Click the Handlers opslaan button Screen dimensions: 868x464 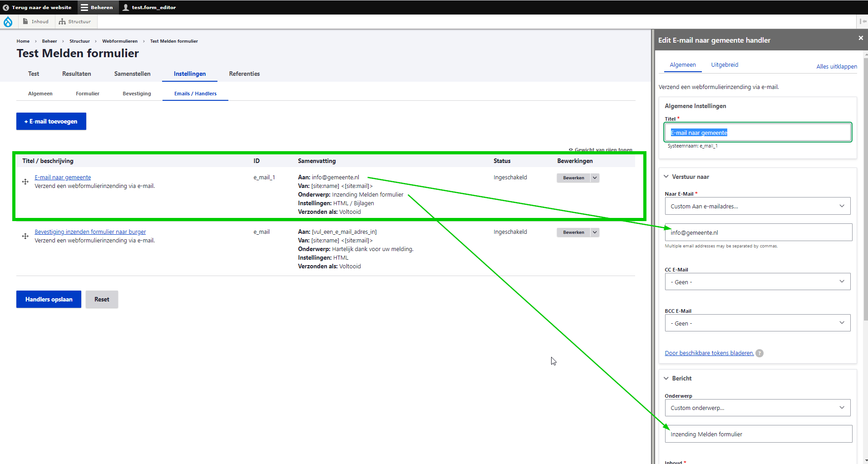pyautogui.click(x=49, y=299)
